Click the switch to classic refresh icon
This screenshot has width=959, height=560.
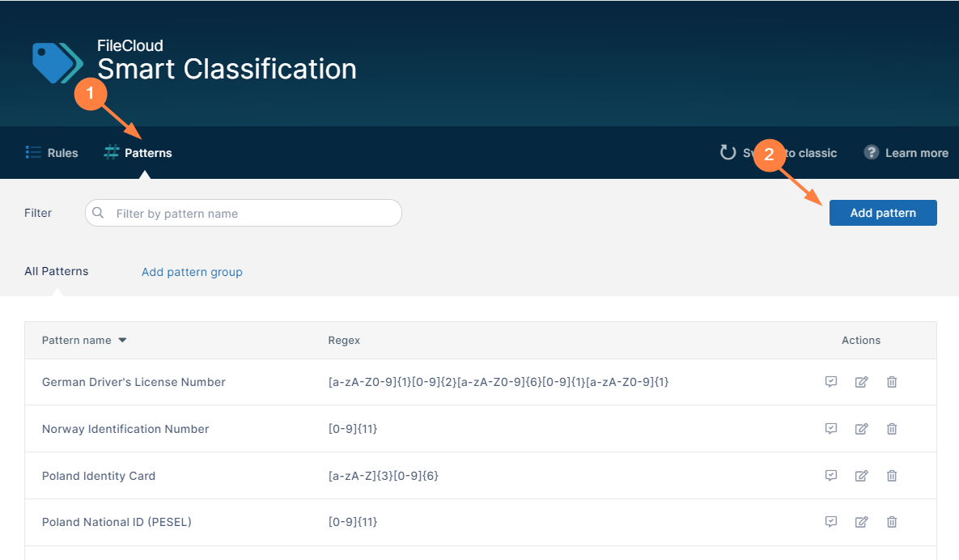coord(728,152)
